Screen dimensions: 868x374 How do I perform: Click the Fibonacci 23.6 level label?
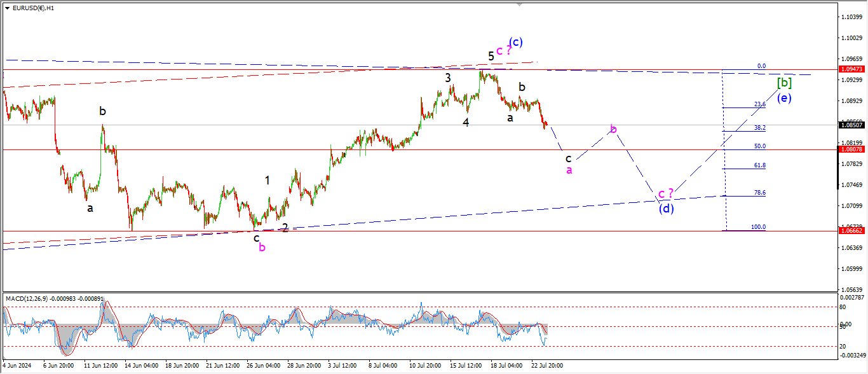coord(759,104)
